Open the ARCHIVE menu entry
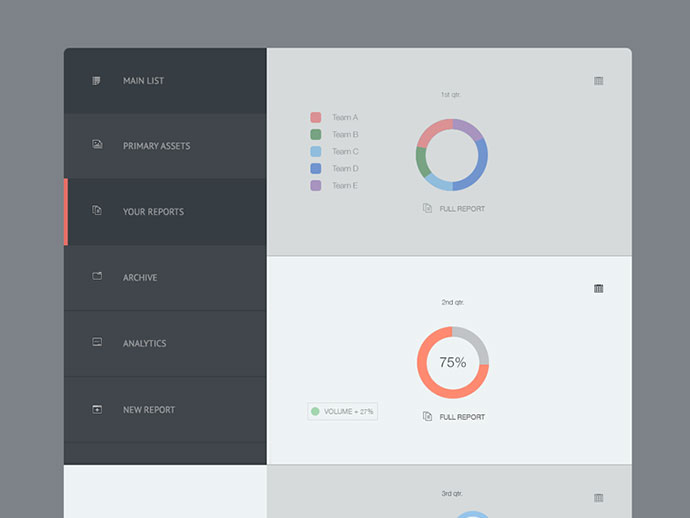This screenshot has width=690, height=518. click(165, 278)
